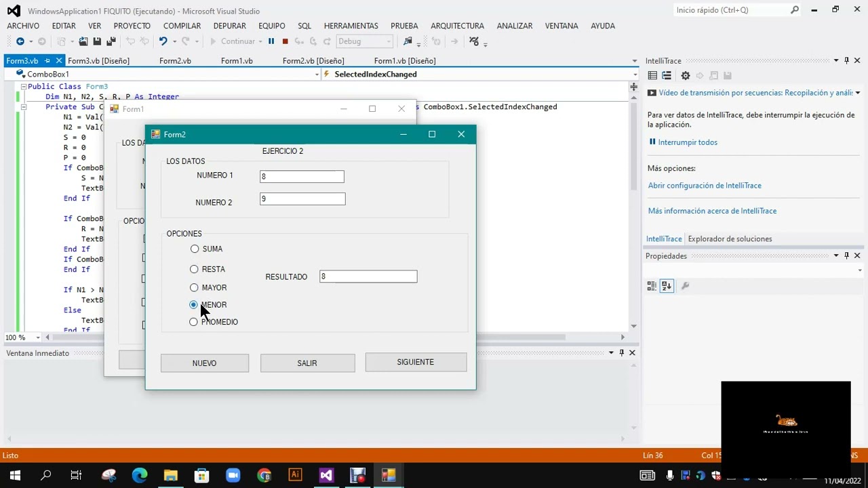The width and height of the screenshot is (868, 488).
Task: Open the Video de transmisión por secuencias link
Action: click(755, 93)
